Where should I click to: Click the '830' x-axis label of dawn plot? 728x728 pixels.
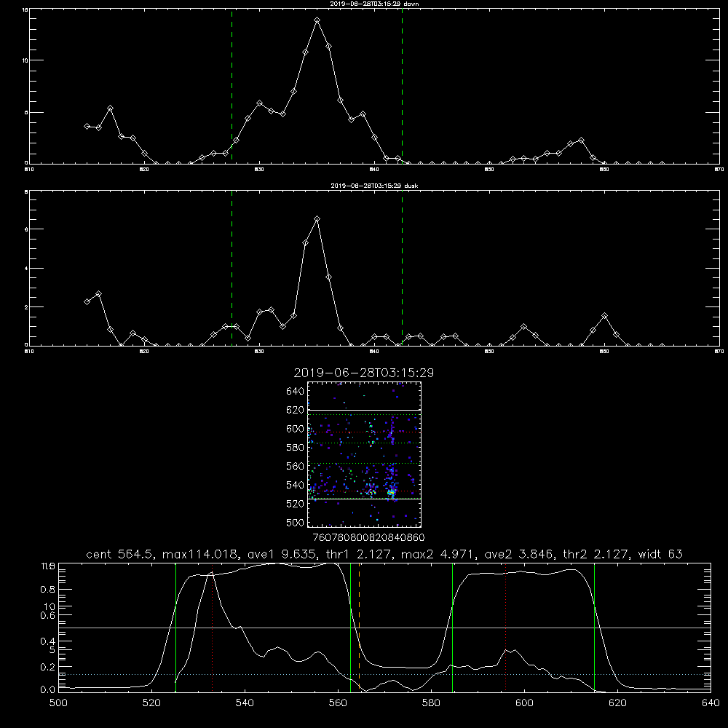[259, 170]
